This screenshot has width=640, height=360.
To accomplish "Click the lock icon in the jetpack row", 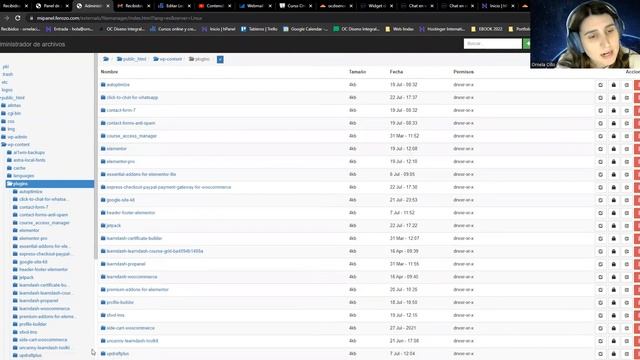I will 613,226.
